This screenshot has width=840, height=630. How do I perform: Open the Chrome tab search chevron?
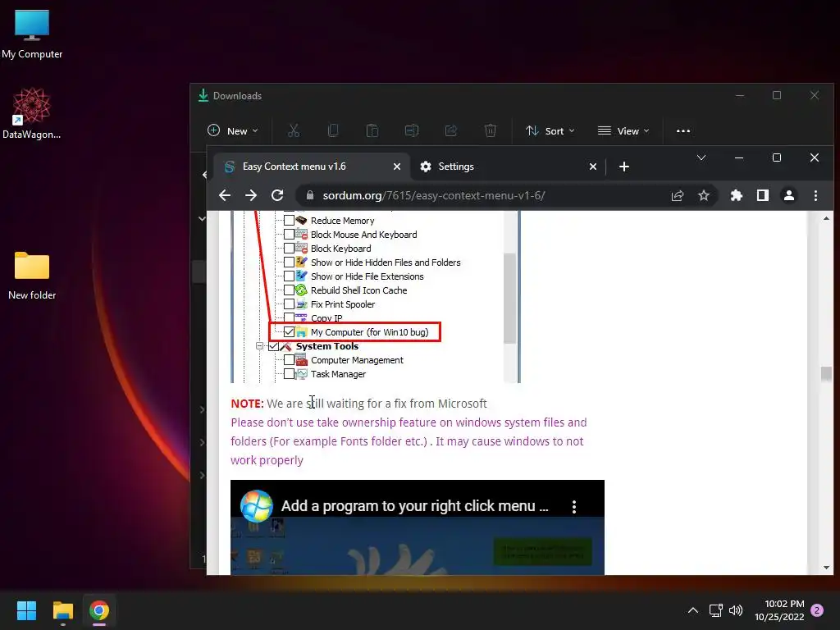coord(701,157)
